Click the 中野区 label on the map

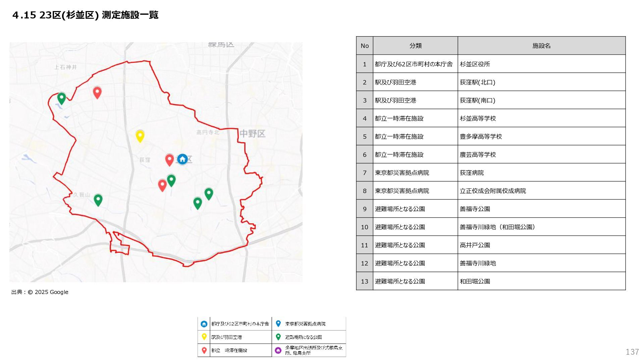pos(252,134)
